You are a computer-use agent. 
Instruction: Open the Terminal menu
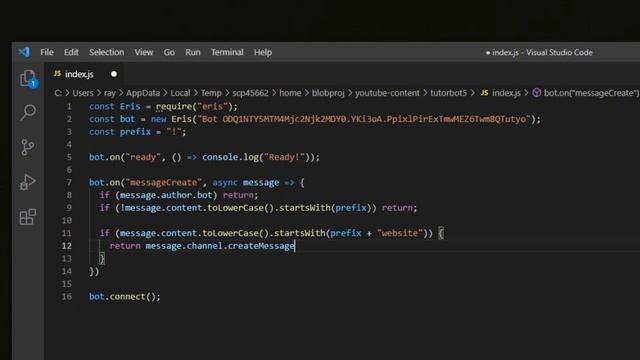click(x=227, y=52)
